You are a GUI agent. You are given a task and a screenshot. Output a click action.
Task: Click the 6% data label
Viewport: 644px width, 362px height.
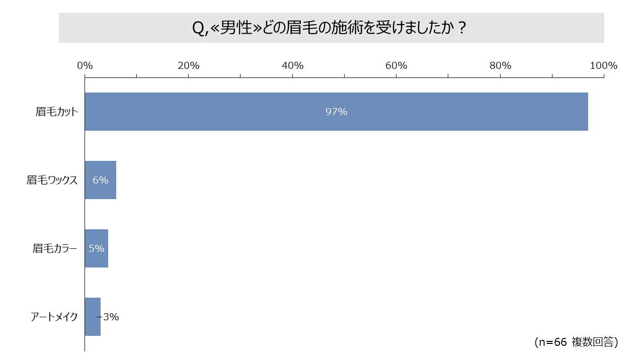pyautogui.click(x=101, y=180)
